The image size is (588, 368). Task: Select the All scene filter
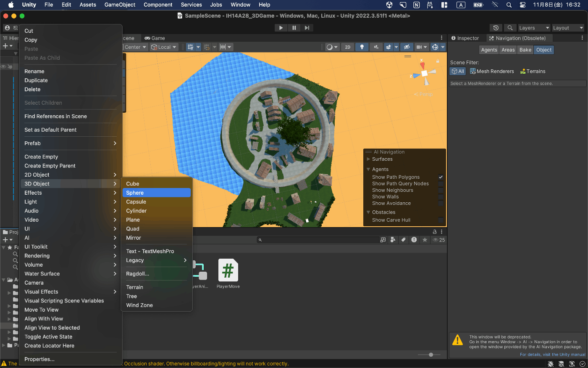458,71
